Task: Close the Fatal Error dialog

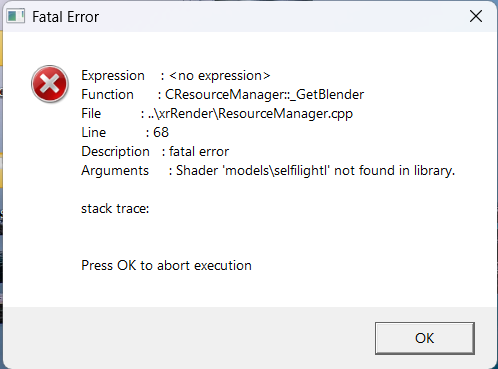Action: pyautogui.click(x=476, y=16)
